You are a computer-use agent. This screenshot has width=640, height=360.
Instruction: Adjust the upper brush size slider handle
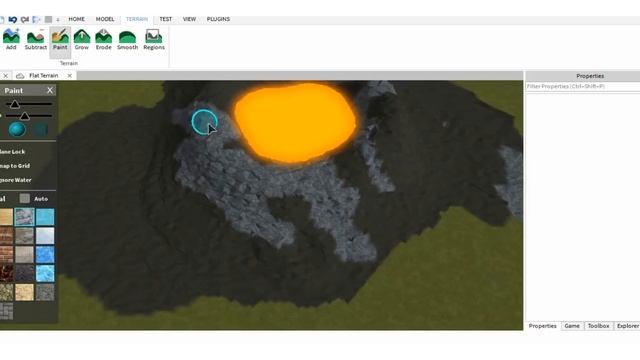[x=15, y=104]
